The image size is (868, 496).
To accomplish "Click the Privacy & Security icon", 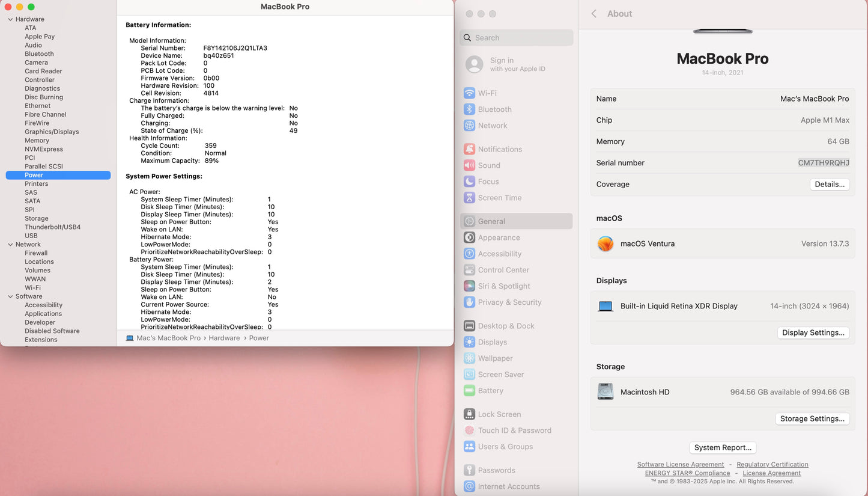I will pos(469,302).
